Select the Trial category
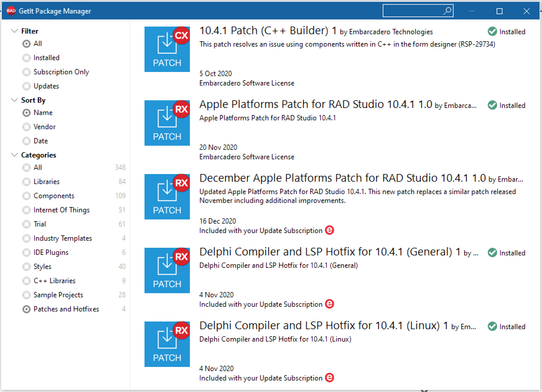 point(27,224)
